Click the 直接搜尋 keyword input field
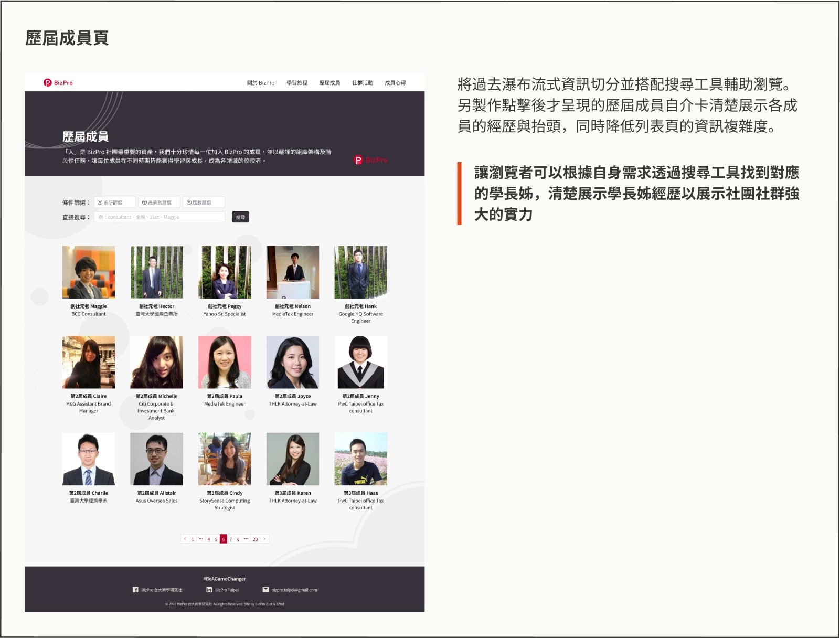Viewport: 840px width, 638px height. pyautogui.click(x=160, y=217)
